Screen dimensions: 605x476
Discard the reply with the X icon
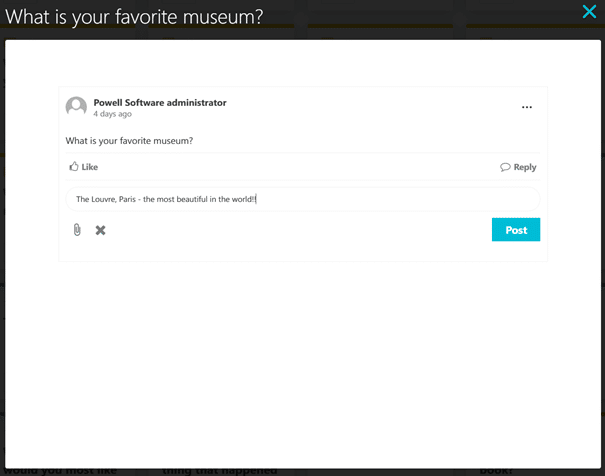(x=100, y=230)
